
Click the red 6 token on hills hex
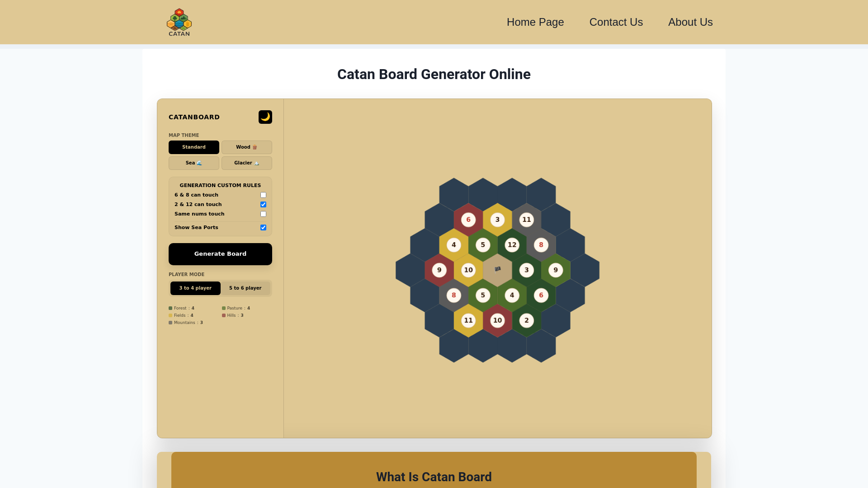(x=468, y=220)
